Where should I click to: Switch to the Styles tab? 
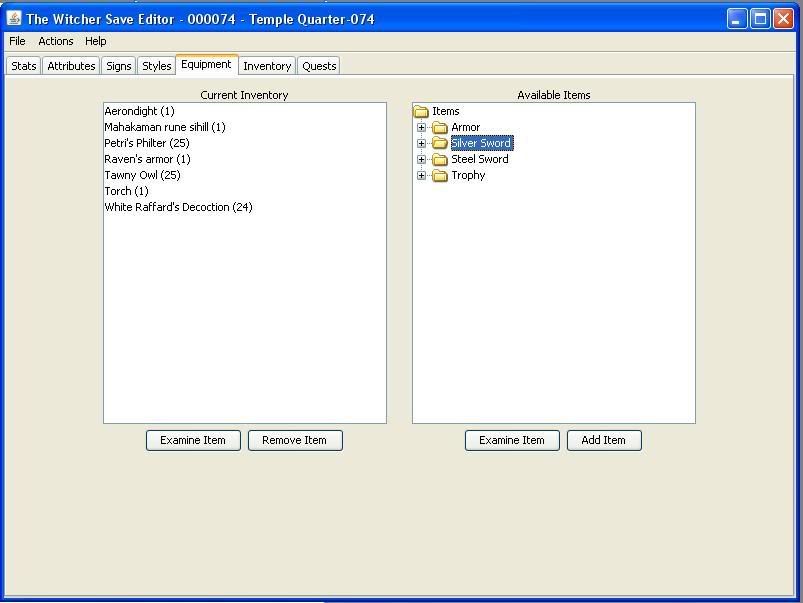tap(157, 66)
